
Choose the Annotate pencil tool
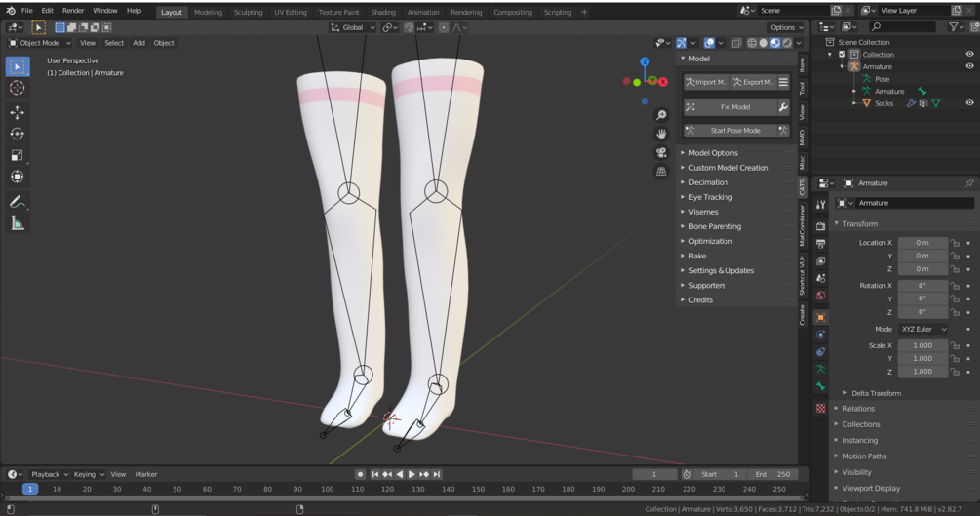click(x=17, y=202)
